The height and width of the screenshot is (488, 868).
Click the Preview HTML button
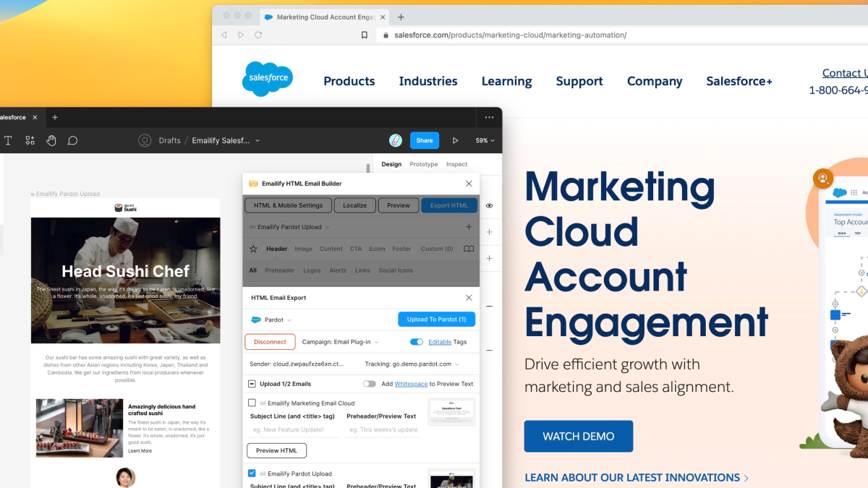tap(277, 450)
